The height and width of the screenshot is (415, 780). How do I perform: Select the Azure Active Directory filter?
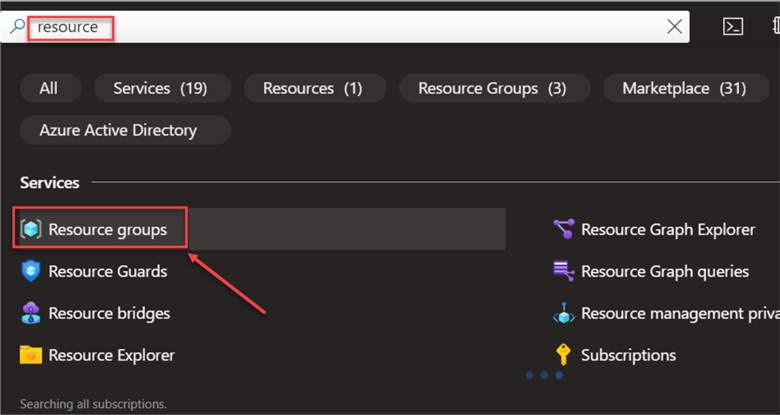tap(118, 130)
